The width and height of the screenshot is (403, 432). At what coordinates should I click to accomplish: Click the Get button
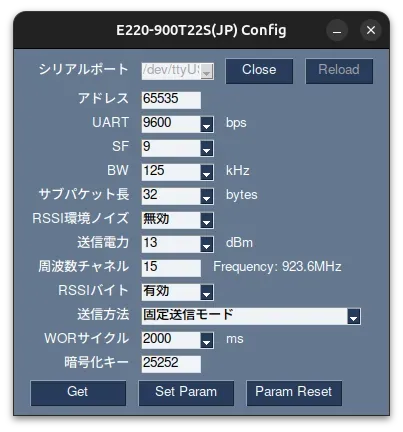(x=78, y=393)
